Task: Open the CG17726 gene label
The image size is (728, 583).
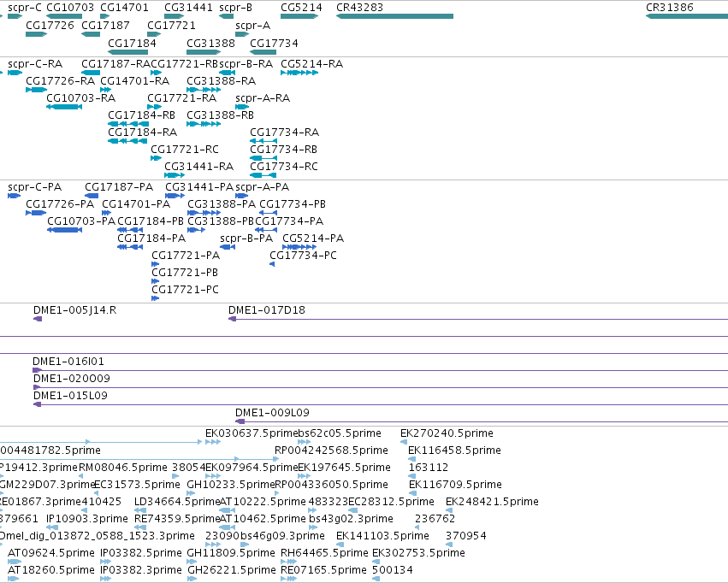Action: coord(50,26)
